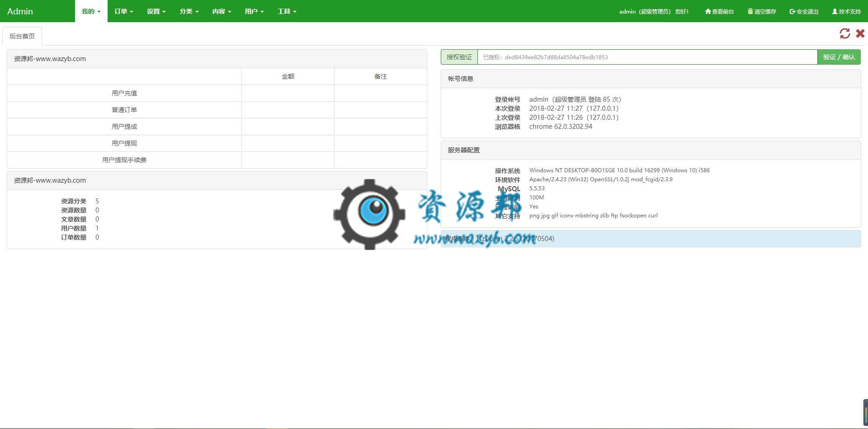Open the 查看前台 home link
This screenshot has height=429, width=868.
(x=719, y=11)
